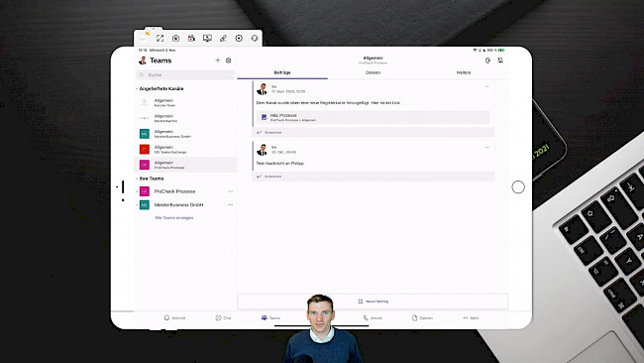The width and height of the screenshot is (644, 363).
Task: Click the Neuer Beitrag button
Action: coord(373,302)
